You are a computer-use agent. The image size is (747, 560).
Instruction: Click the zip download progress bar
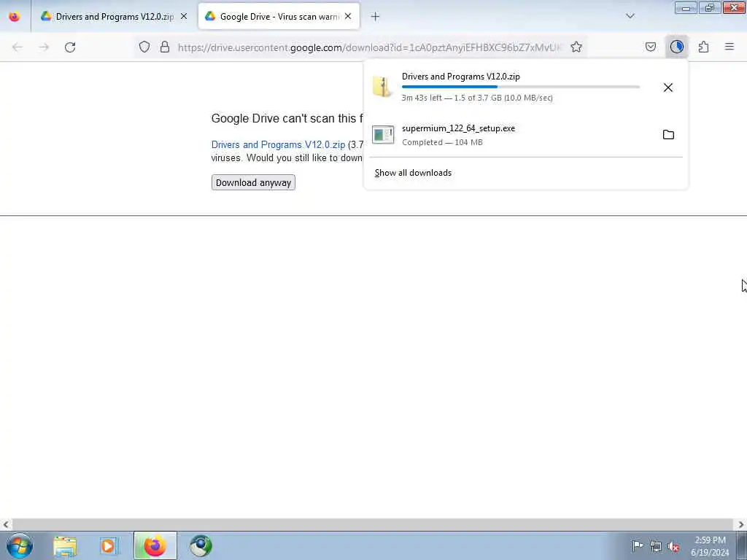pos(521,87)
